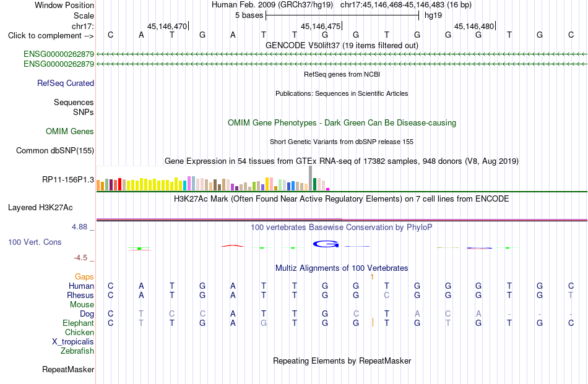The image size is (588, 384).
Task: Click 'Repeating Elements by RepeatMasker' title
Action: 342,361
